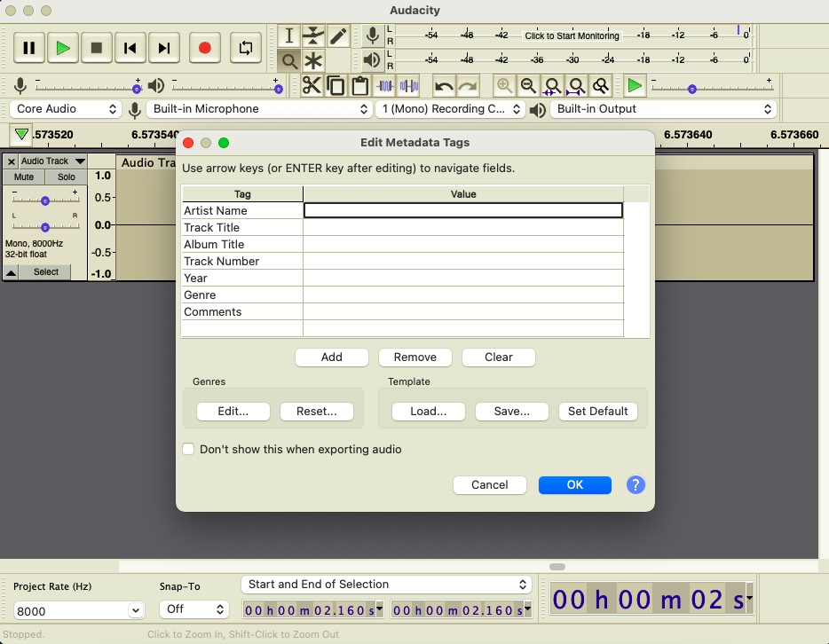This screenshot has width=829, height=644.
Task: Toggle Mute on the Audio Track
Action: (24, 177)
